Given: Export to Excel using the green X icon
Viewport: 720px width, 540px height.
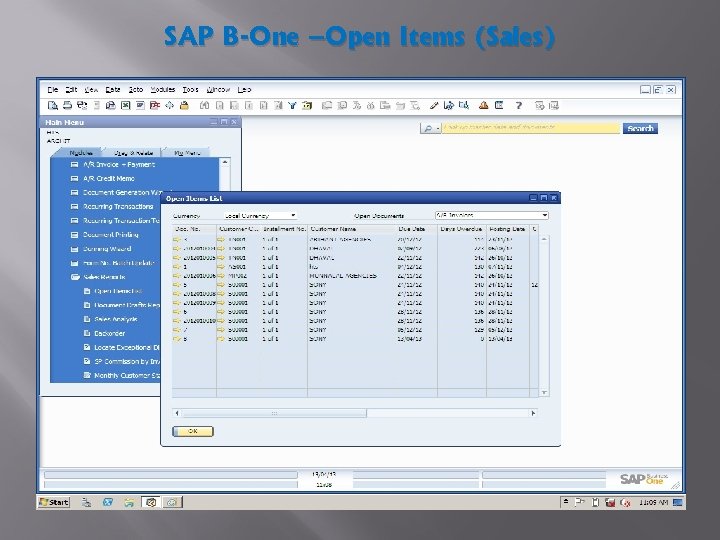Looking at the screenshot, I should point(125,106).
